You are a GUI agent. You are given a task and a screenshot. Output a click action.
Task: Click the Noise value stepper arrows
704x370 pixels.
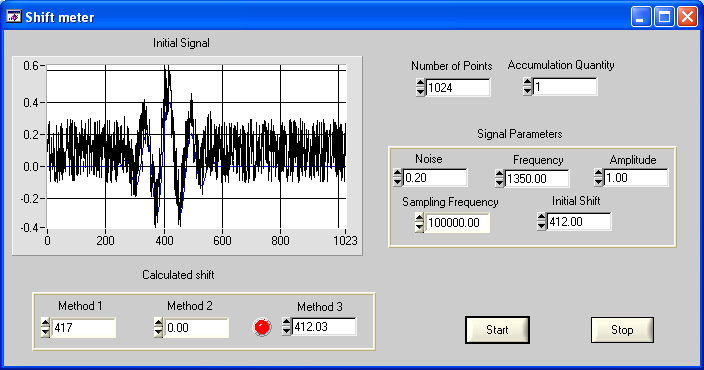397,178
